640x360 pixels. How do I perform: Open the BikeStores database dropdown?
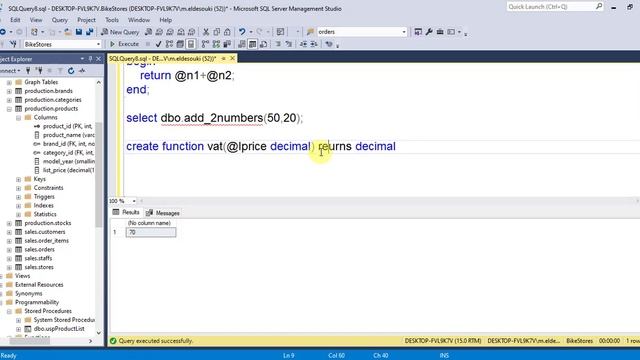[x=98, y=44]
